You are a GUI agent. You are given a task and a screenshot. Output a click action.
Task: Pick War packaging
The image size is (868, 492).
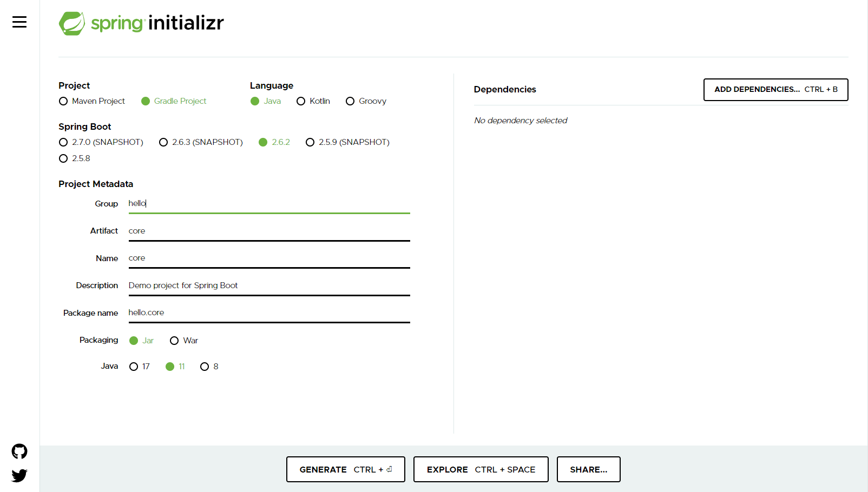pyautogui.click(x=184, y=341)
